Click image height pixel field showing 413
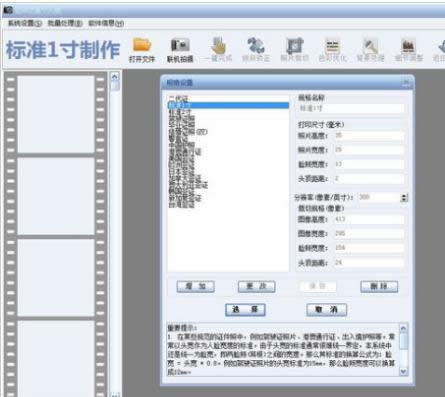Screen dimensions: 445x397 [370, 219]
